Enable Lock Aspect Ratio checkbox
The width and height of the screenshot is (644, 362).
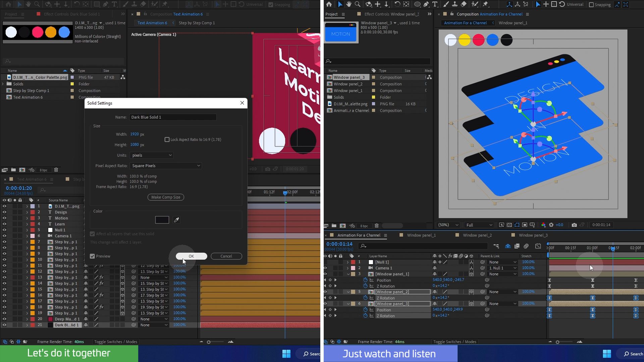click(x=167, y=139)
